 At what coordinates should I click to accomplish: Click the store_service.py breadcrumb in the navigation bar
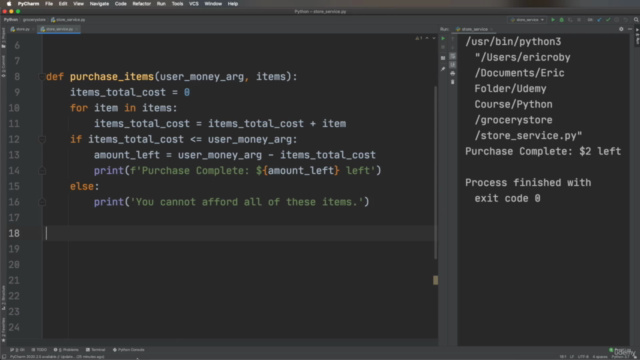pos(68,20)
